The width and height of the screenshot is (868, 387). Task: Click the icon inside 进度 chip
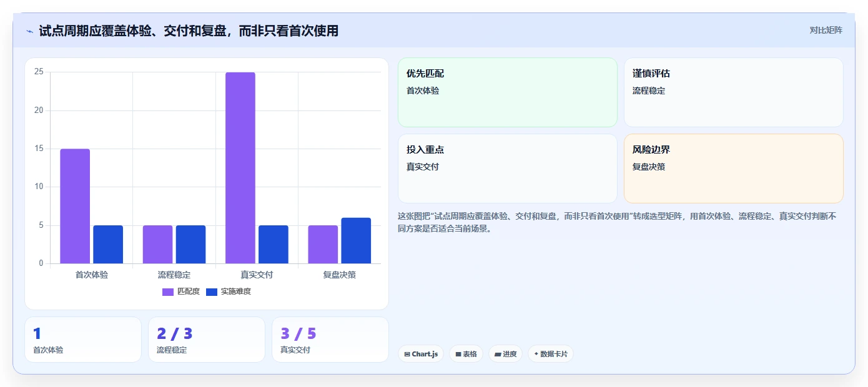coord(498,354)
